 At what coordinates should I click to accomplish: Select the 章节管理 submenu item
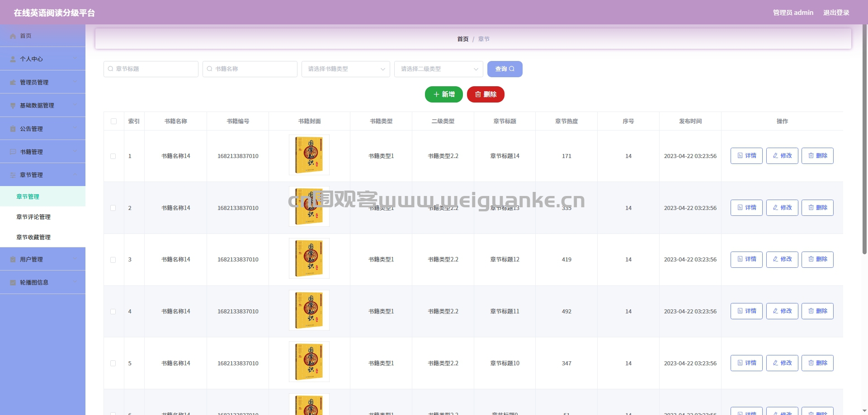42,196
